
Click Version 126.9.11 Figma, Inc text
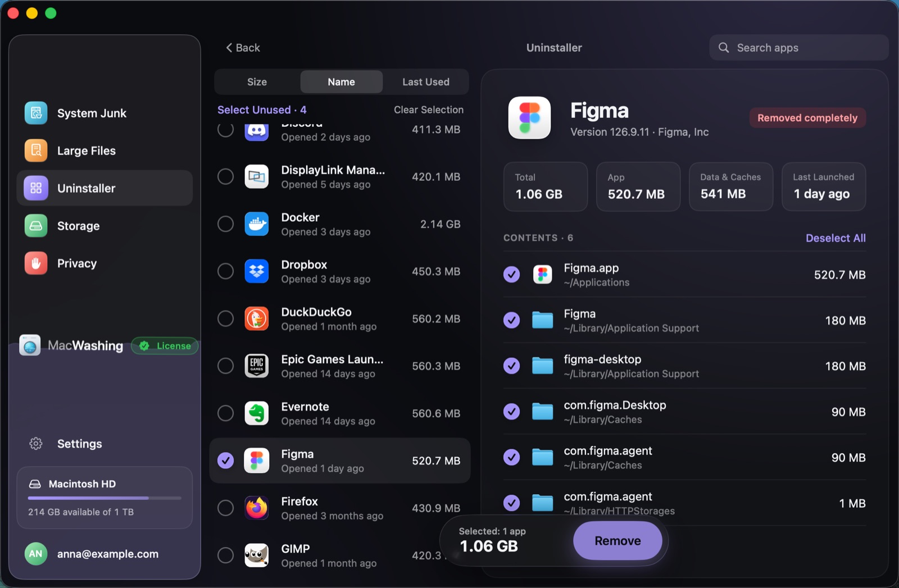pos(639,132)
